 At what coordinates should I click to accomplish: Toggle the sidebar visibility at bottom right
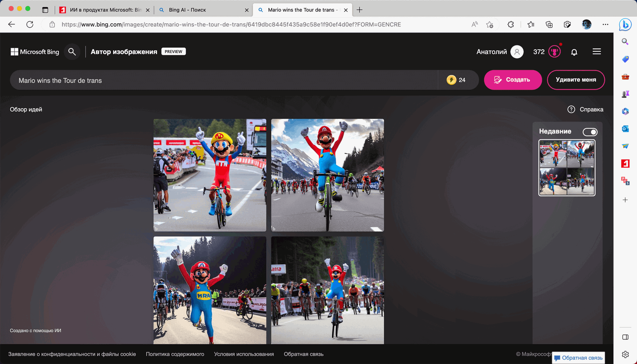[x=625, y=337]
